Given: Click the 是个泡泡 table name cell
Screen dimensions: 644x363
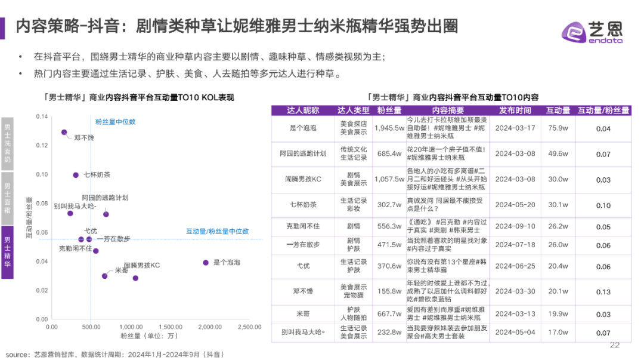Looking at the screenshot, I should pyautogui.click(x=303, y=128).
